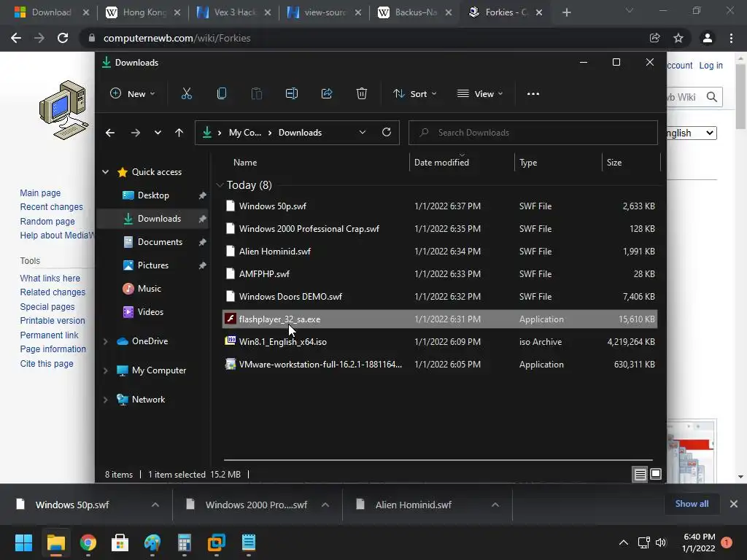Open the Sort dropdown
The height and width of the screenshot is (560, 747).
(414, 94)
